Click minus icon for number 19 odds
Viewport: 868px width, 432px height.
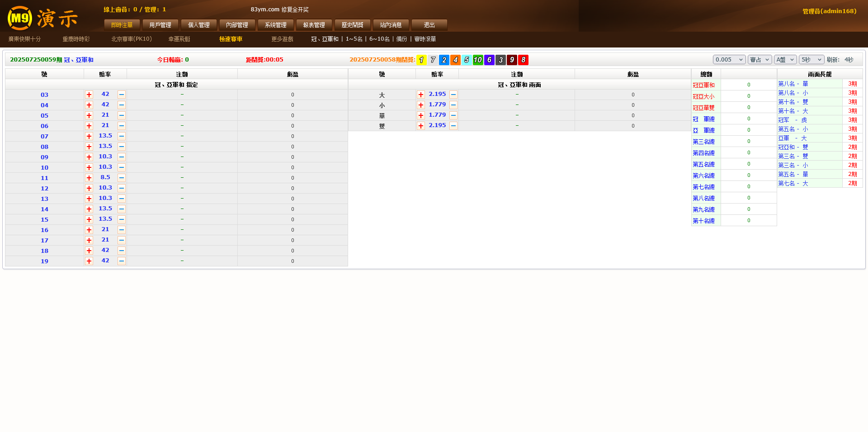pos(122,261)
